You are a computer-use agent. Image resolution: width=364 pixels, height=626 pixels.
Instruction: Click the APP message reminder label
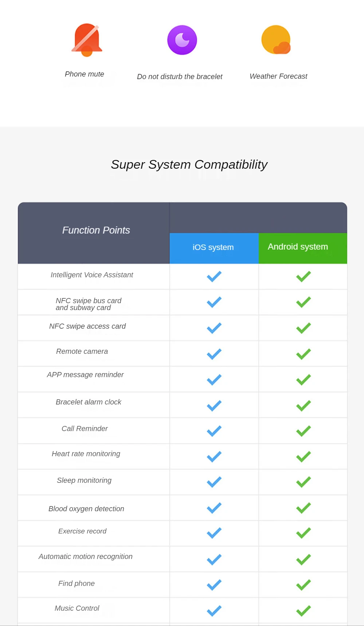[85, 375]
